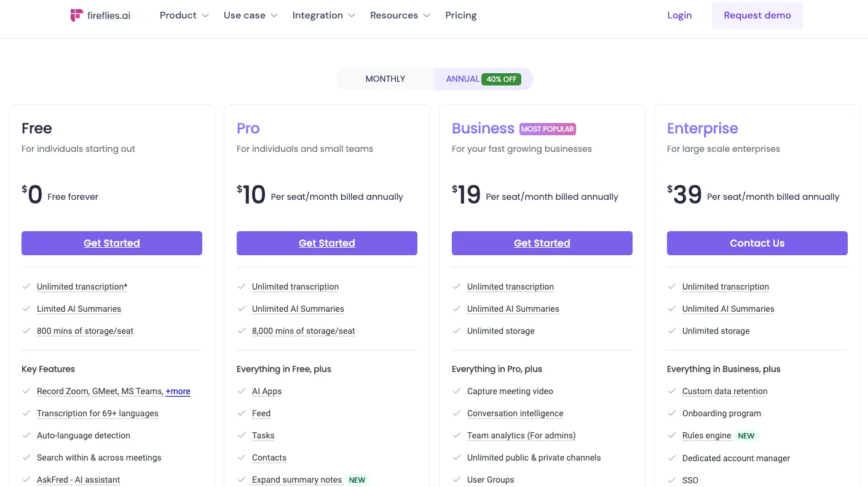Image resolution: width=868 pixels, height=487 pixels.
Task: Click Unlimited AI Summaries in Pro plan
Action: (x=298, y=309)
